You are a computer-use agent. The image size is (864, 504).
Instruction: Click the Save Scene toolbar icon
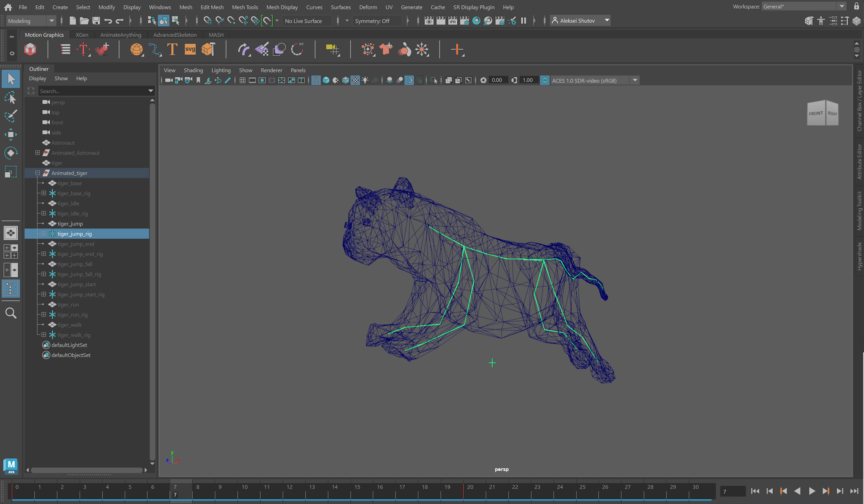click(96, 21)
